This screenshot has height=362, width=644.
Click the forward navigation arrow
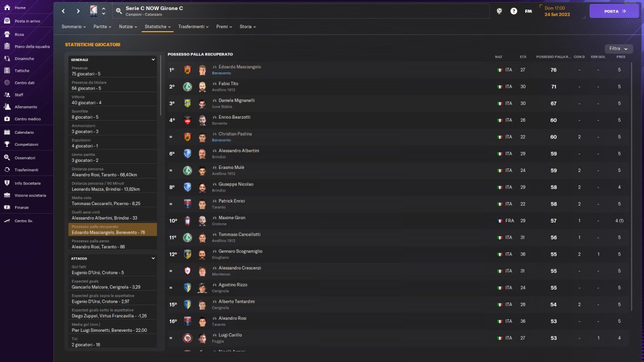tap(78, 11)
